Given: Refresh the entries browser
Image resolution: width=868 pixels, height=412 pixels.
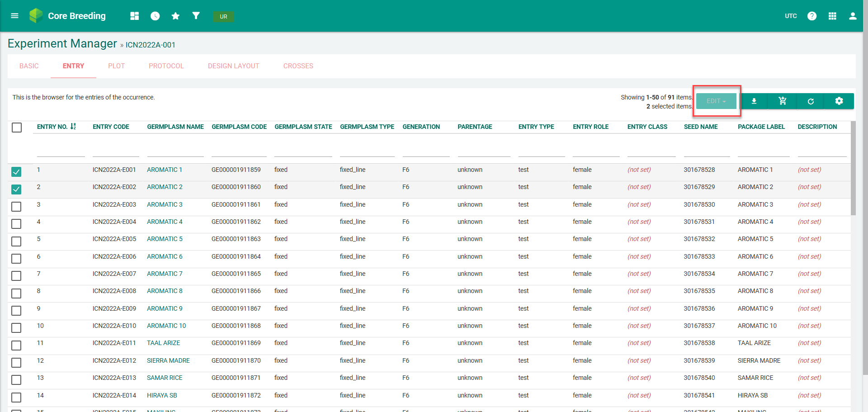Looking at the screenshot, I should coord(811,101).
